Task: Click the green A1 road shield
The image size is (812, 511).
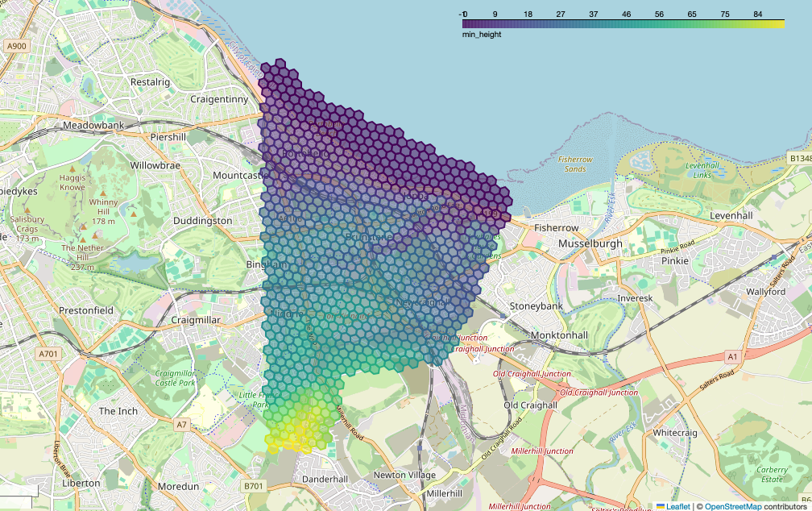Action: [x=731, y=355]
